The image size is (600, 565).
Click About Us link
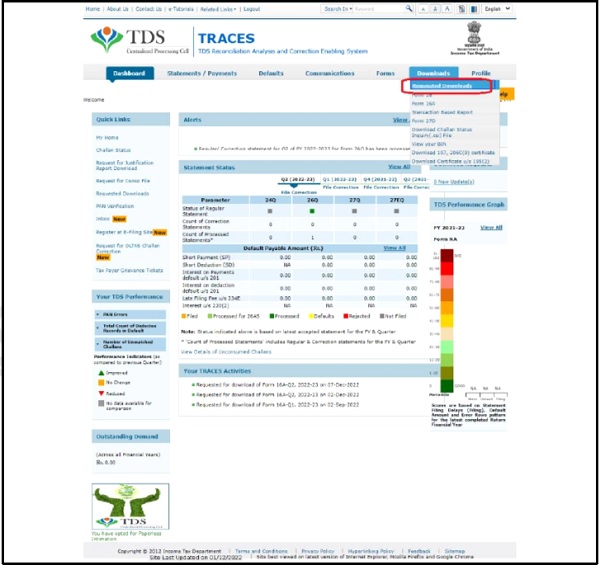tap(117, 9)
